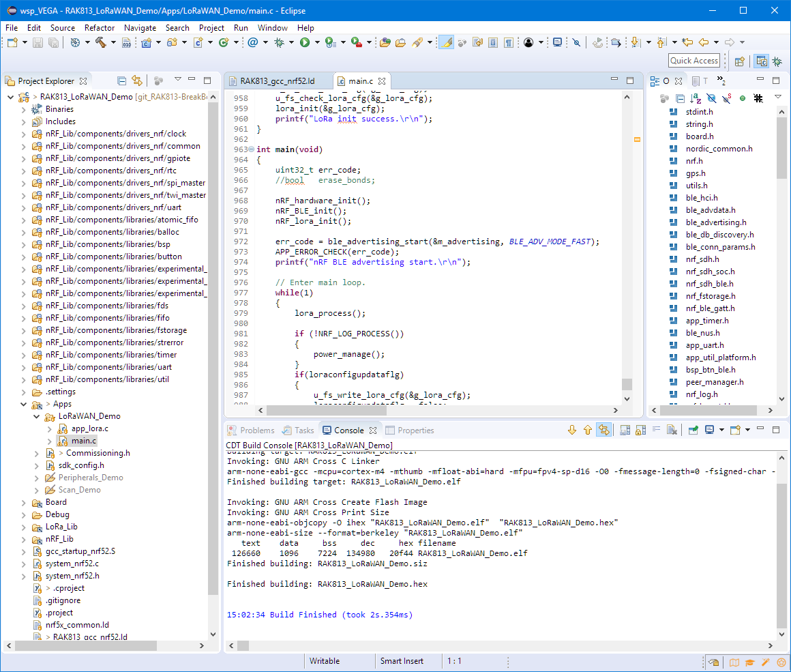Click the hammer Build icon in toolbar
Image resolution: width=791 pixels, height=672 pixels.
pyautogui.click(x=101, y=42)
